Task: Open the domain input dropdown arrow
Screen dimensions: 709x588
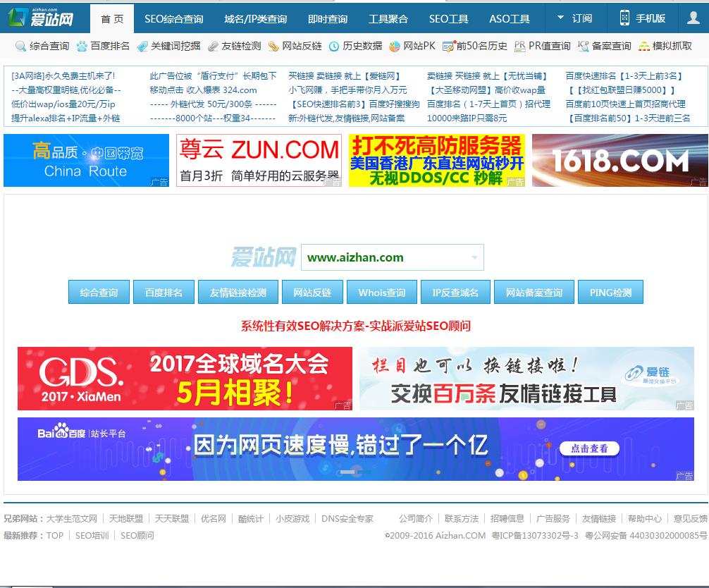Action: [474, 257]
